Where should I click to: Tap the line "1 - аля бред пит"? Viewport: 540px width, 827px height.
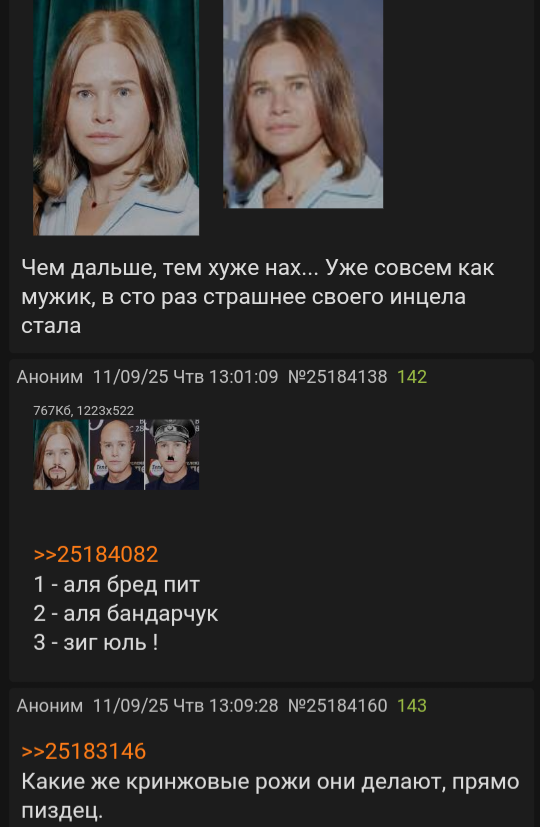117,584
